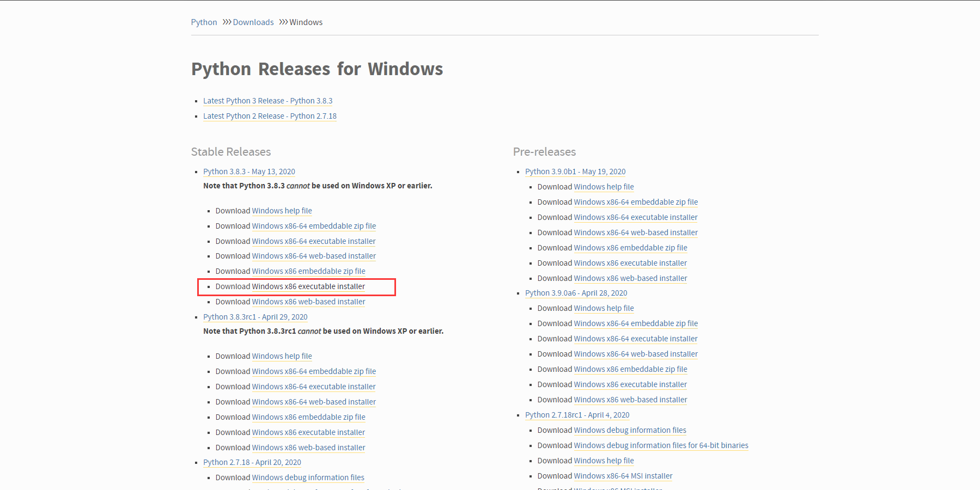The width and height of the screenshot is (980, 490).
Task: Download Python 3.9.0a6 Windows x86 web-based installer
Action: (x=630, y=400)
